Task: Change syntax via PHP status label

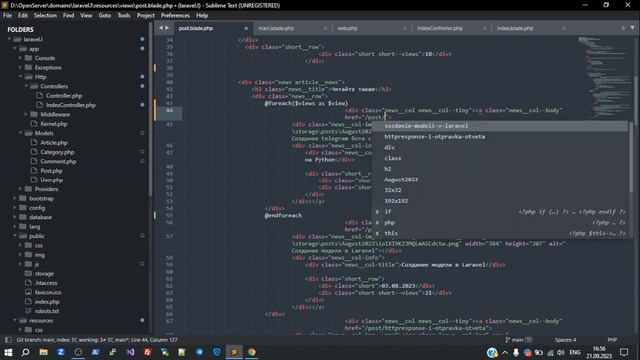Action: pos(612,340)
